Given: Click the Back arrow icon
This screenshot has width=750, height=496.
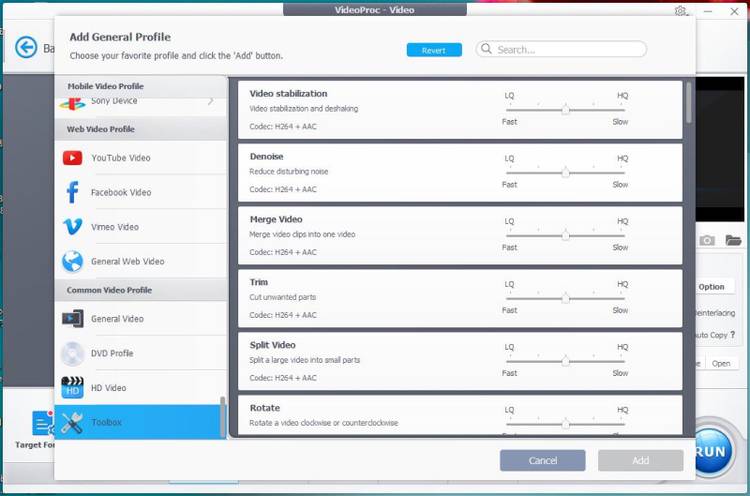Looking at the screenshot, I should (26, 47).
